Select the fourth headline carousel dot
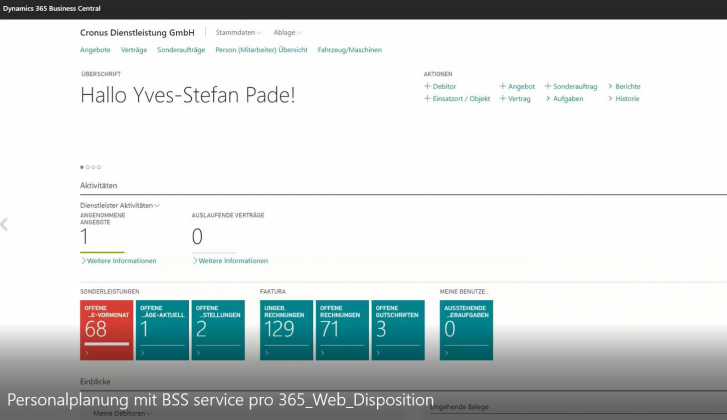Viewport: 727px width, 420px height. (x=99, y=167)
